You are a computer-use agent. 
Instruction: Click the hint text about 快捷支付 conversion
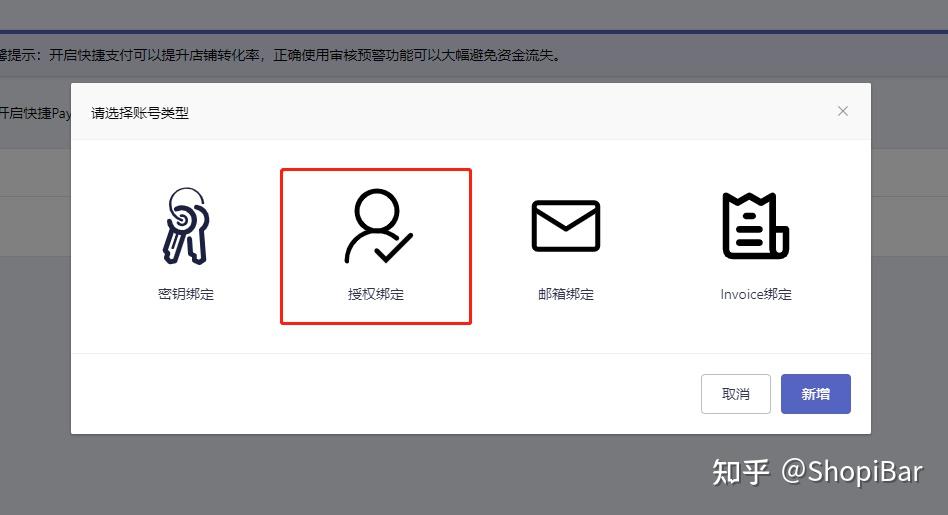click(x=281, y=55)
